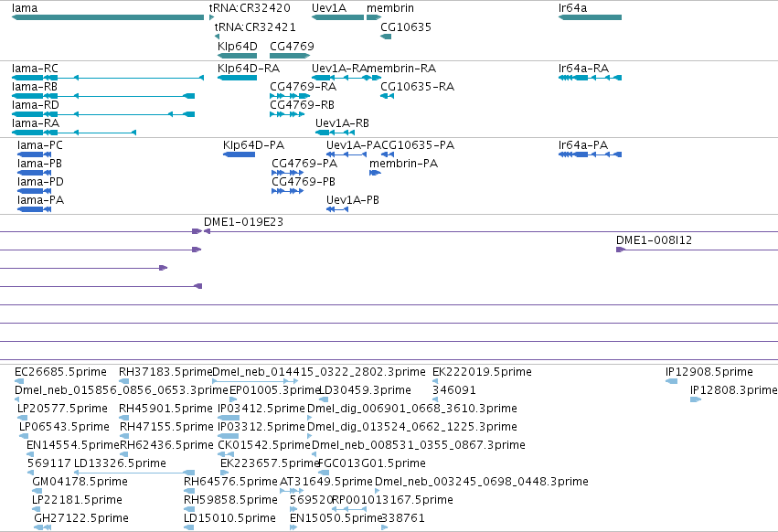Open EST CK01542.5prime
The image size is (778, 532).
pyautogui.click(x=264, y=445)
